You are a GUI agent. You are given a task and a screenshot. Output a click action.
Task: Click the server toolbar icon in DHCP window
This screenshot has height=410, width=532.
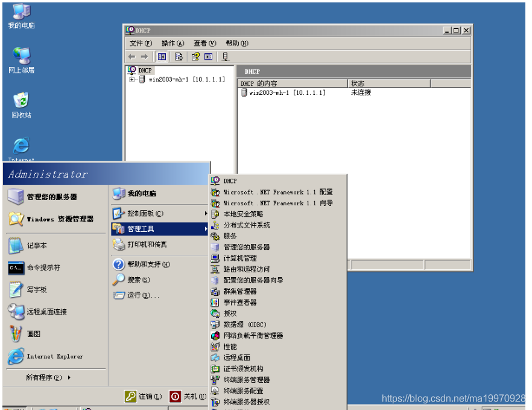[225, 56]
